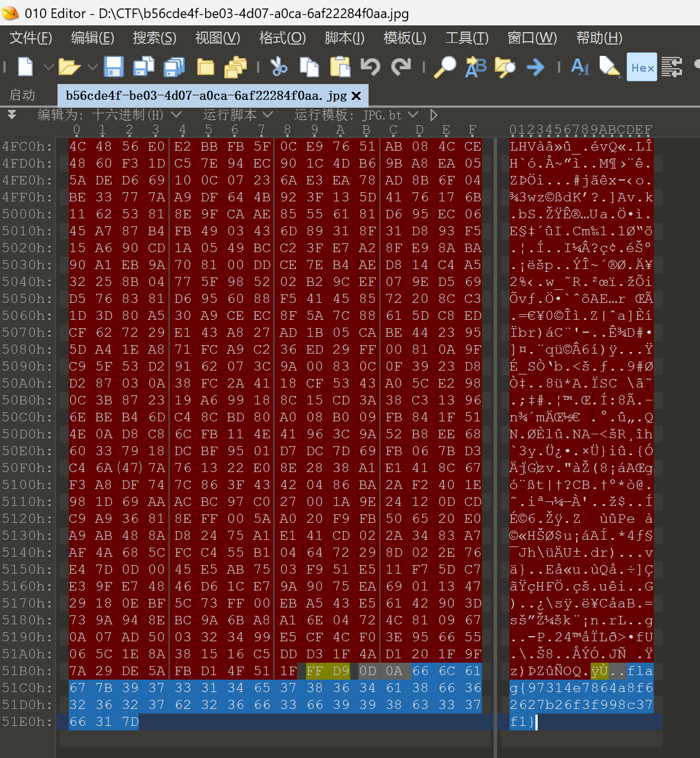Viewport: 700px width, 758px height.
Task: Click the Goto blue arrow icon
Action: [x=535, y=67]
